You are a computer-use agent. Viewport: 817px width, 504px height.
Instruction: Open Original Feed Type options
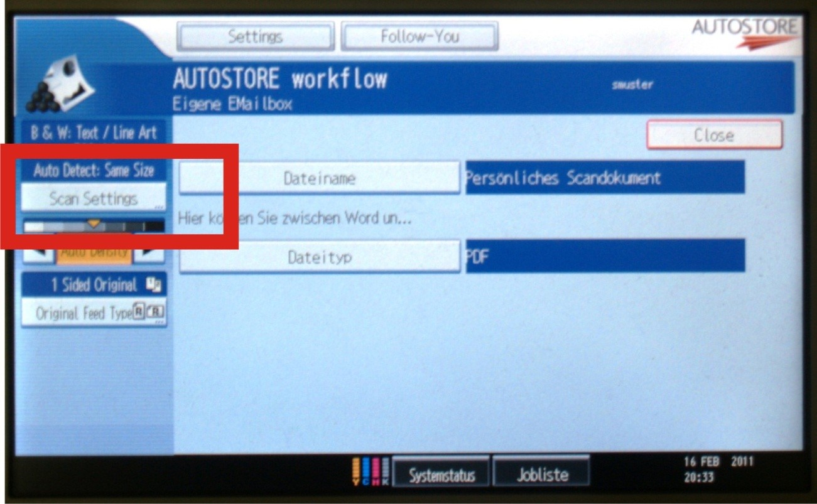(x=94, y=313)
